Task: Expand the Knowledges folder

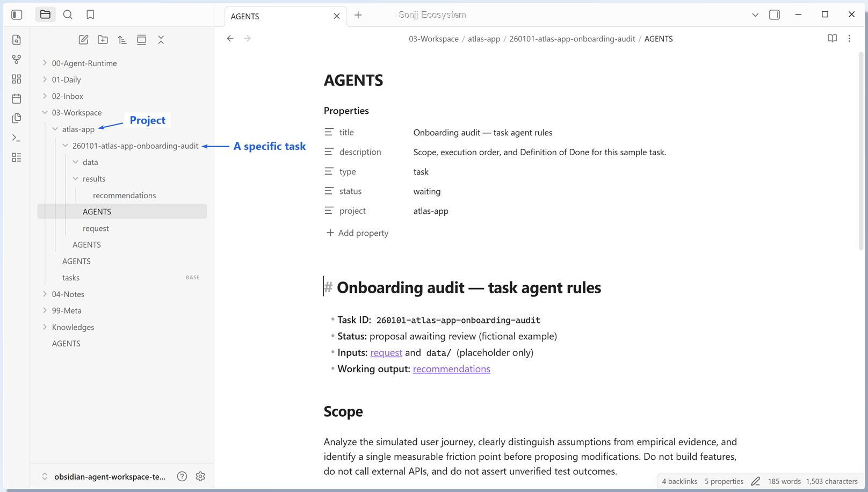Action: [x=45, y=327]
